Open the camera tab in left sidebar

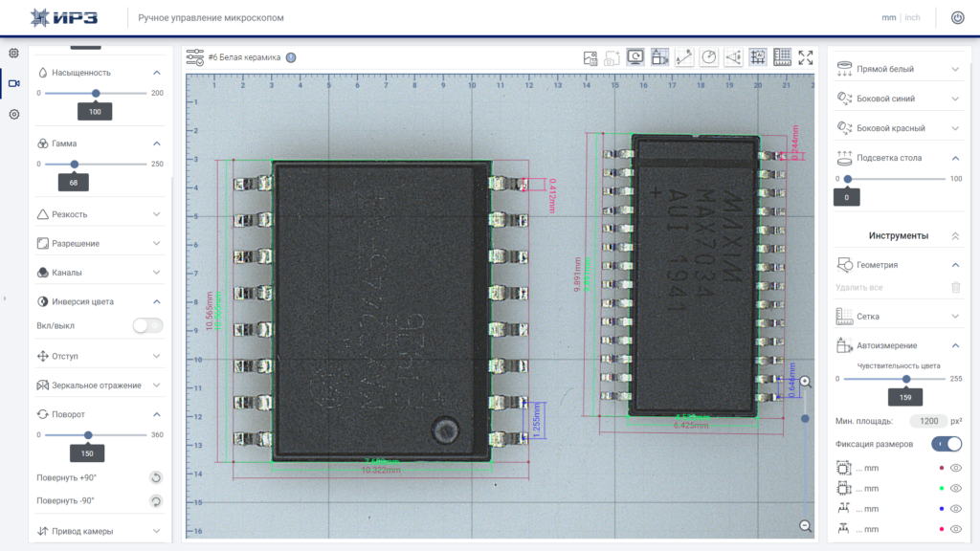click(x=13, y=83)
